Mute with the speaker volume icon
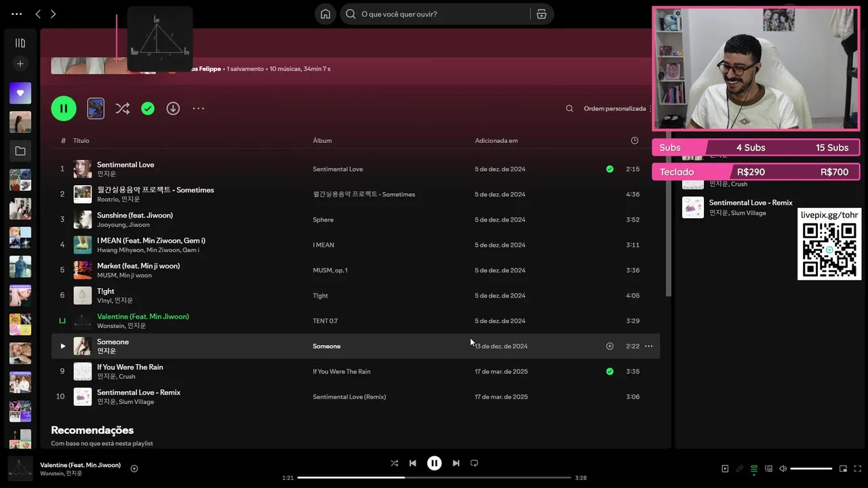Image resolution: width=868 pixels, height=488 pixels. [x=783, y=468]
